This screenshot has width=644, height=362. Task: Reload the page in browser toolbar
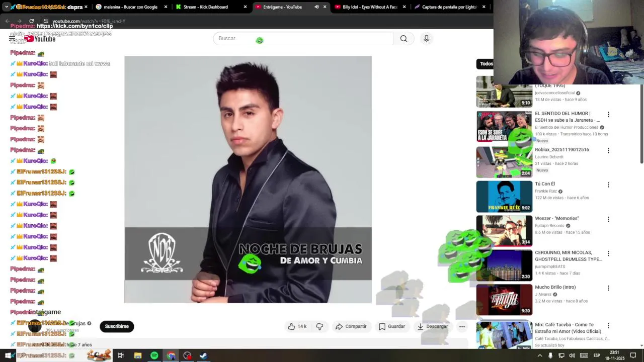[x=31, y=21]
